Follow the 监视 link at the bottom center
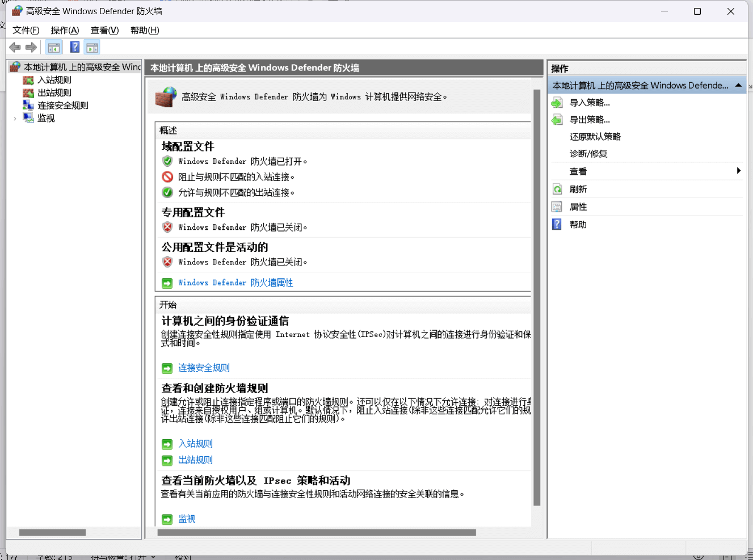This screenshot has width=753, height=560. (x=187, y=519)
